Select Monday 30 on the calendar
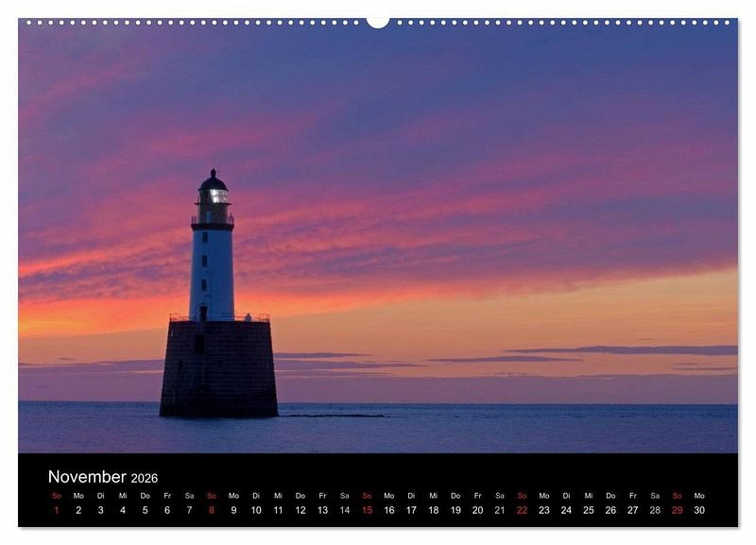Screen dimensions: 756x545 point(699,510)
